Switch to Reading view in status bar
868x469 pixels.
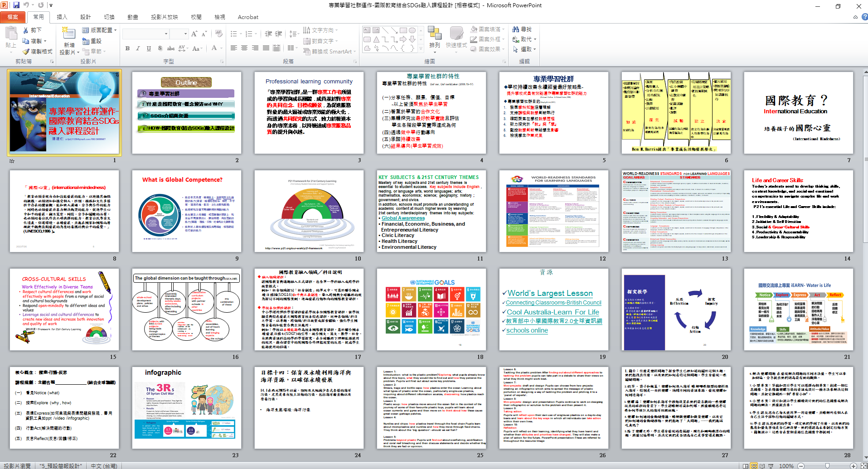762,465
